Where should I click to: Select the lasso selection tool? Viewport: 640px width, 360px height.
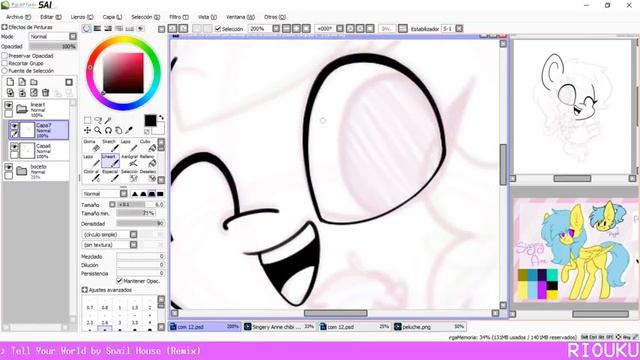tap(98, 120)
